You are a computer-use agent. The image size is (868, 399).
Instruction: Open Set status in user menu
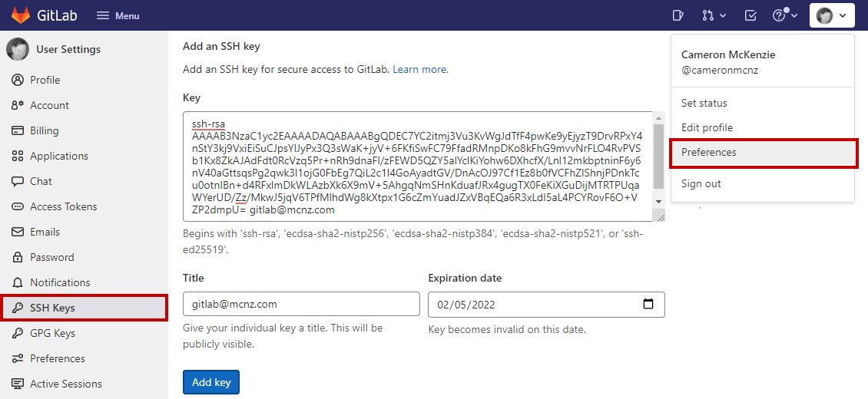704,104
